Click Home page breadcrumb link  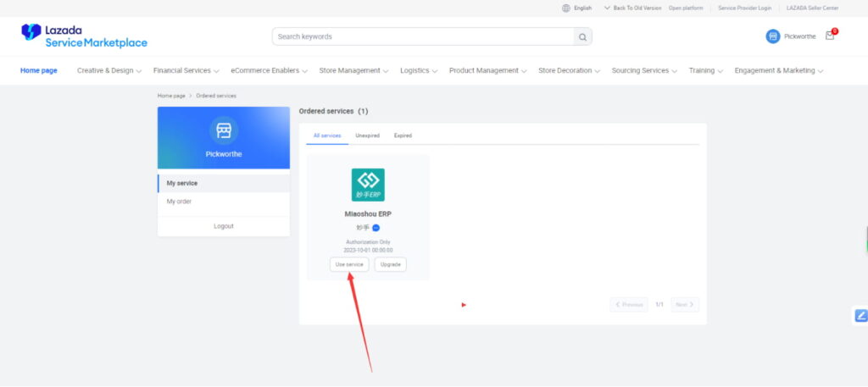pos(171,96)
